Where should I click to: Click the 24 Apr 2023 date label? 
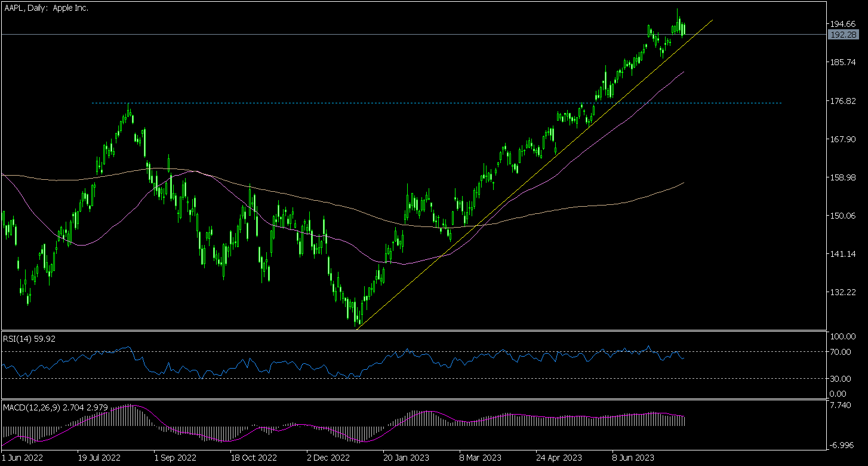(559, 458)
